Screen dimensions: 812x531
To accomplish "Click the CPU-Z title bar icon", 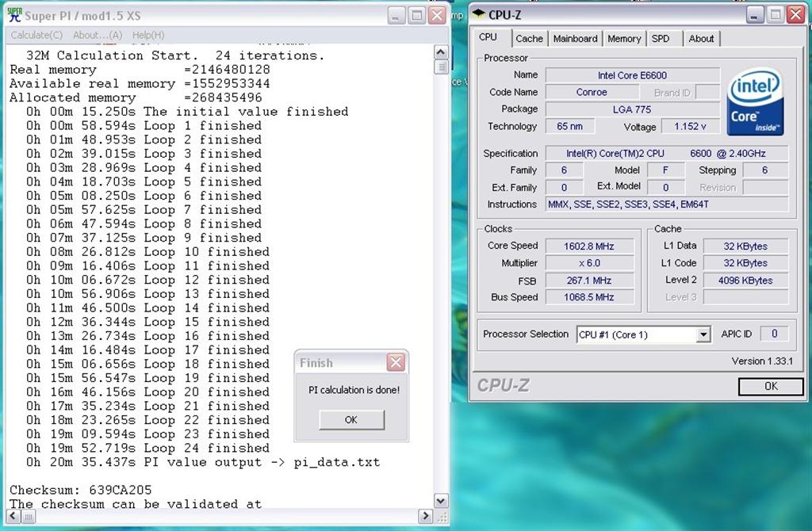I will (478, 14).
